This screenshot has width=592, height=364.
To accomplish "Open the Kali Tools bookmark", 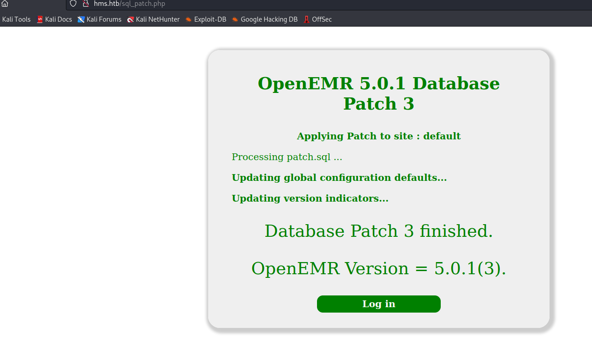I will click(x=16, y=19).
